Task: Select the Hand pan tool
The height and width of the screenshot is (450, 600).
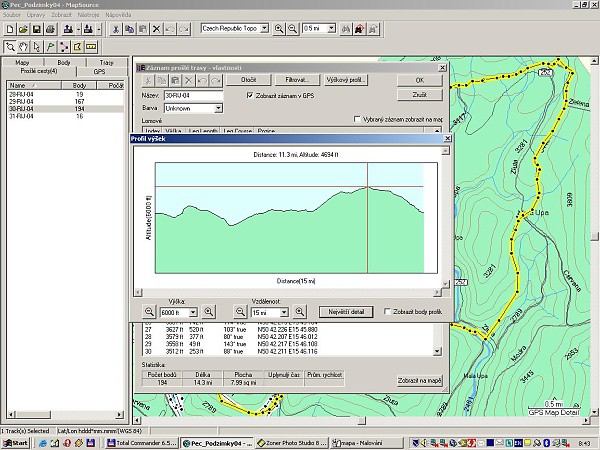Action: click(24, 47)
